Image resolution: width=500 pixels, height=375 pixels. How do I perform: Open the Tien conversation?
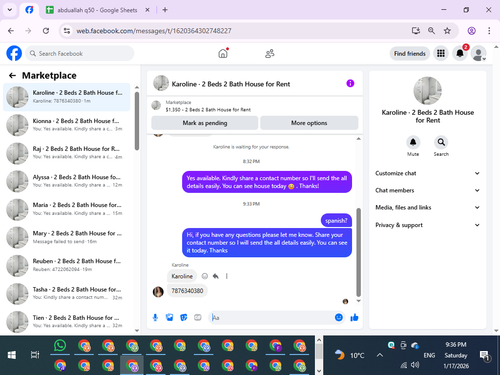(67, 322)
